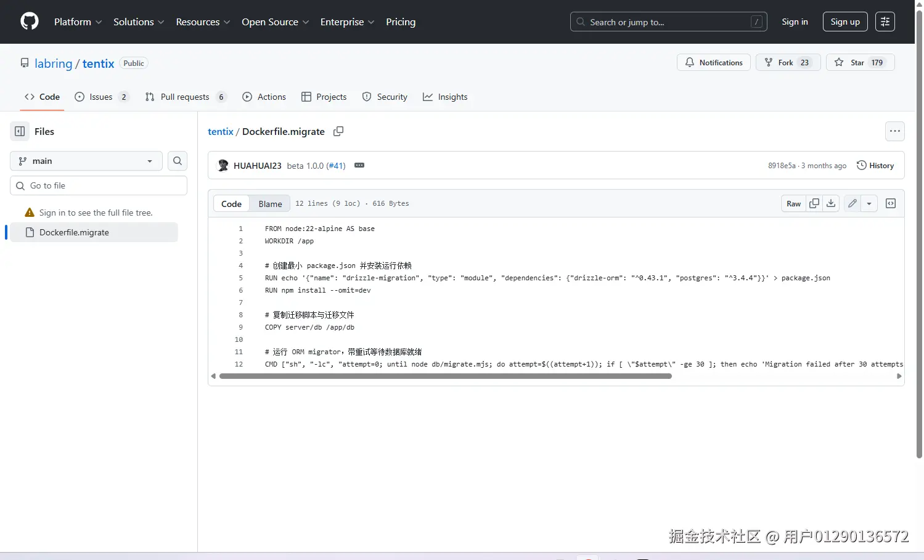This screenshot has height=560, width=924.
Task: Click the horizontal code scrollbar thumb
Action: [x=445, y=376]
